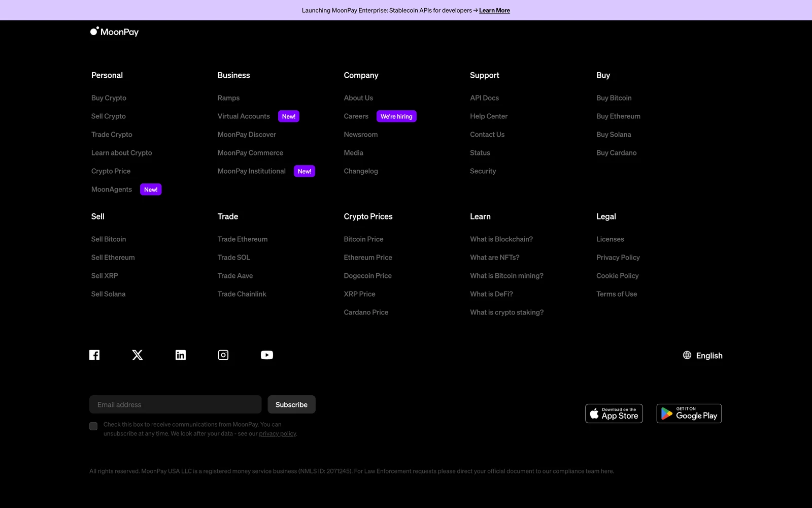Open Sell Bitcoin
812x508 pixels.
[109, 239]
